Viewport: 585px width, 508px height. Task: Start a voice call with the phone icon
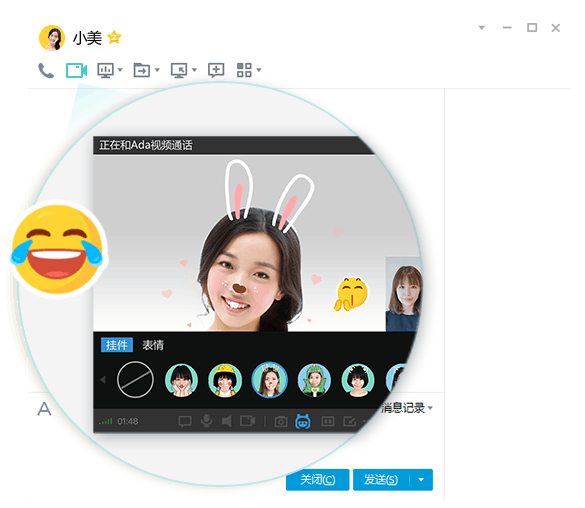point(46,70)
